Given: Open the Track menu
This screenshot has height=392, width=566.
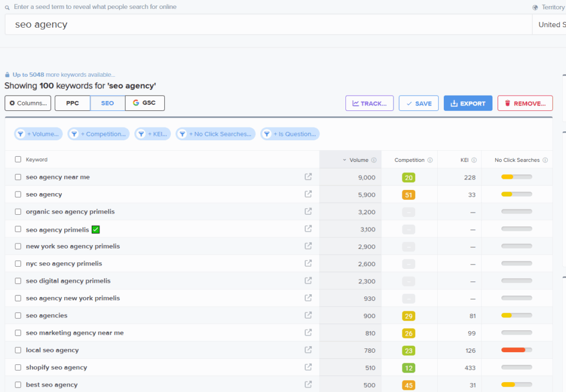Looking at the screenshot, I should click(x=369, y=103).
